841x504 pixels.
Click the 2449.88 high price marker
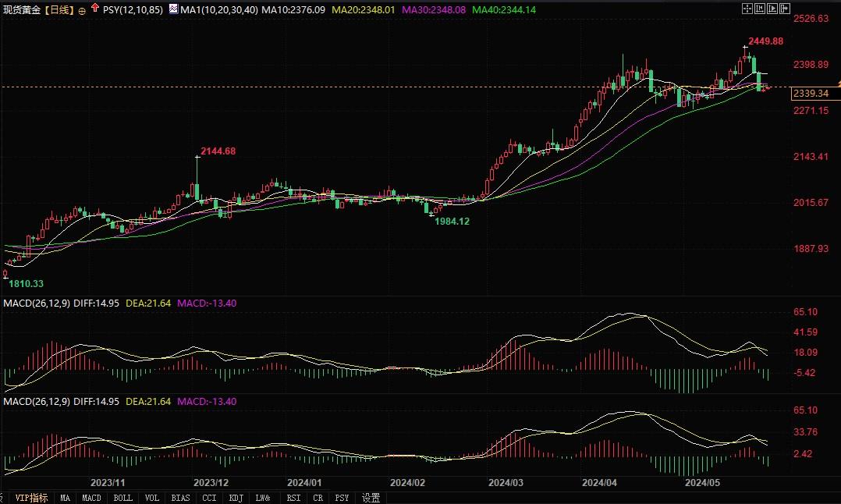(765, 41)
